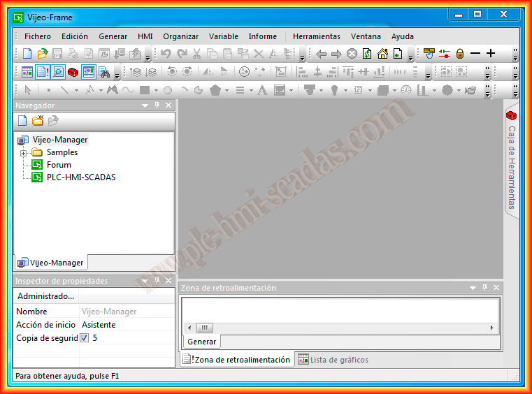The image size is (532, 394).
Task: Click the binoculars search icon
Action: (x=104, y=71)
